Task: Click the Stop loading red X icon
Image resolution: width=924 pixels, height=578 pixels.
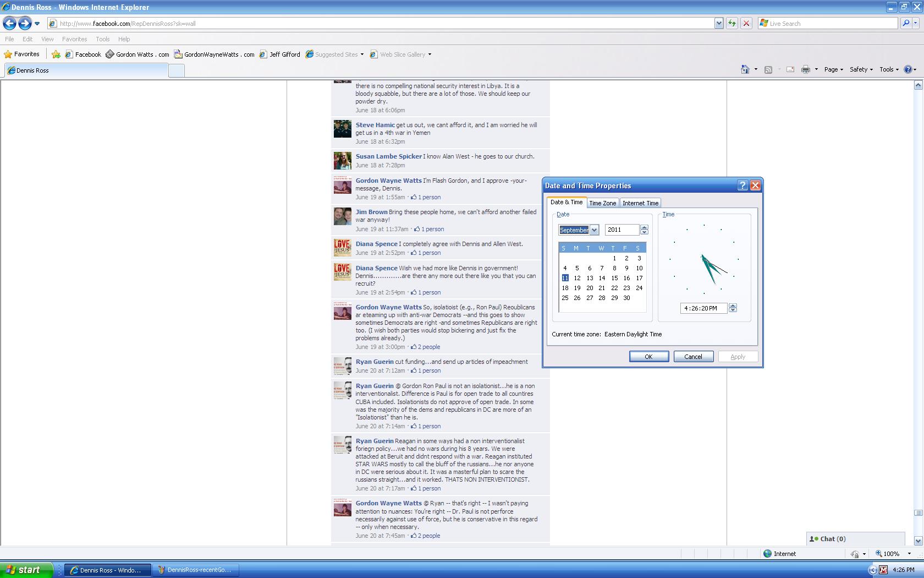Action: coord(746,23)
